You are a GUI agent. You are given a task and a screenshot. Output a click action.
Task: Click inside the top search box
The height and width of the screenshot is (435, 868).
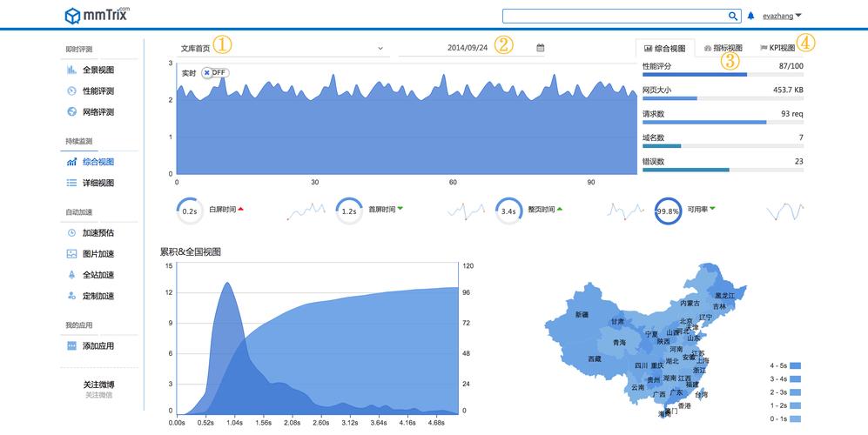tap(614, 16)
